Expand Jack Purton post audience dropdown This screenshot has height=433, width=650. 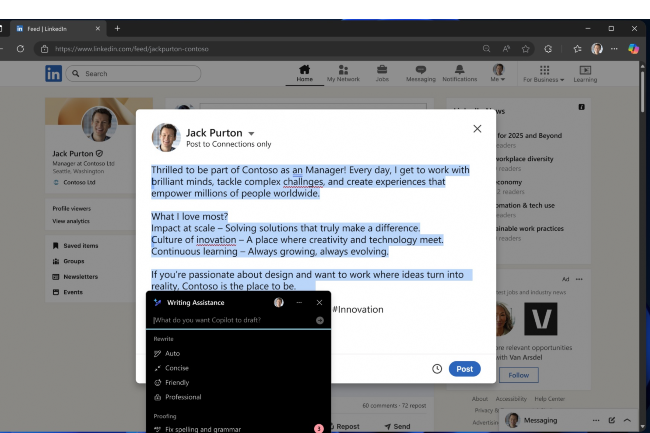pyautogui.click(x=252, y=133)
